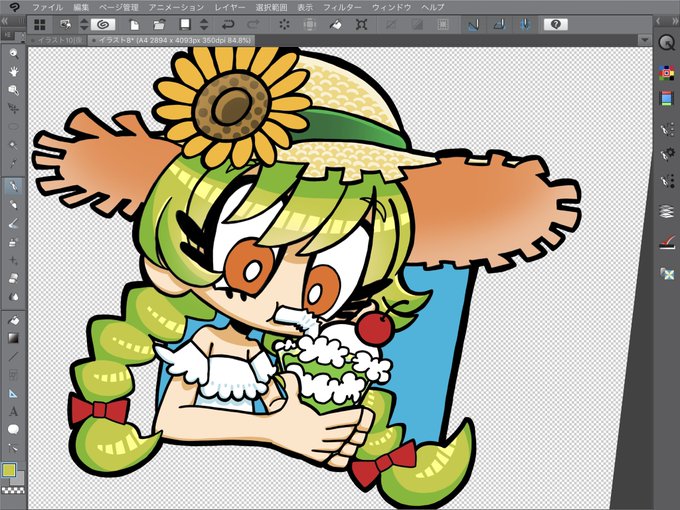680x510 pixels.
Task: Open the 選択範囲 menu
Action: click(x=271, y=7)
